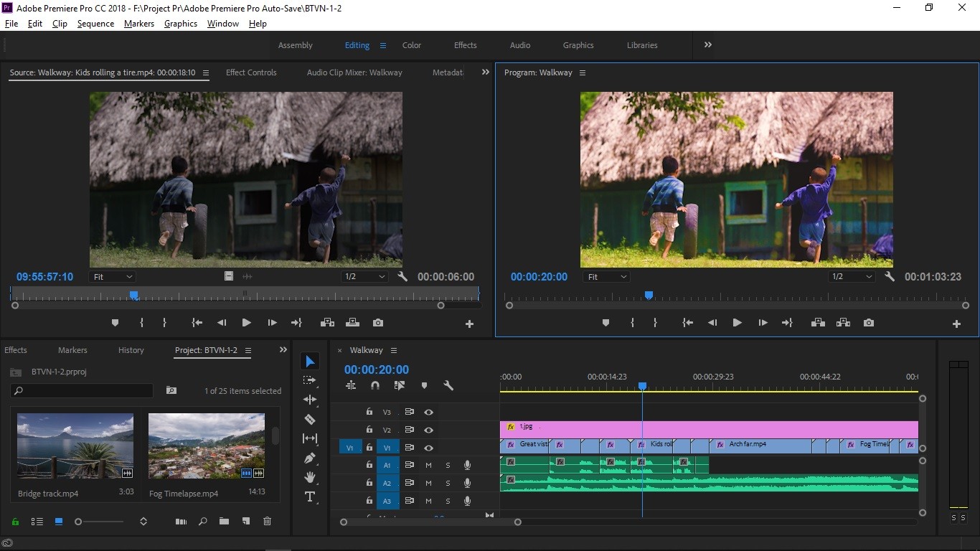Image resolution: width=980 pixels, height=551 pixels.
Task: Click Insert button in Source monitor
Action: coord(327,323)
